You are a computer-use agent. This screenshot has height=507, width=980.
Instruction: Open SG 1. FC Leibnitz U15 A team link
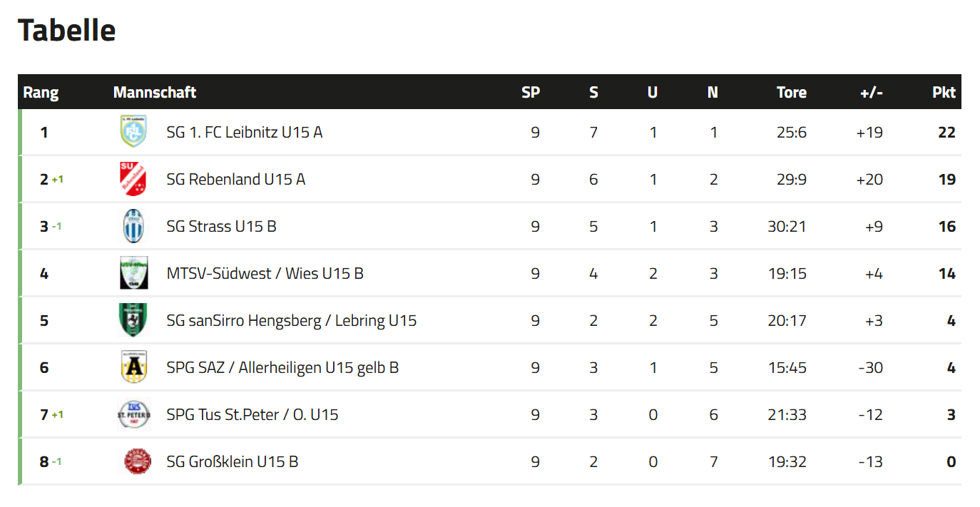coord(245,132)
